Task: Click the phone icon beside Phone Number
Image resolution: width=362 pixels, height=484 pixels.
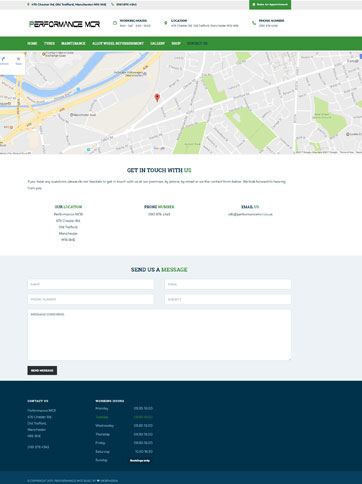Action: click(x=254, y=23)
